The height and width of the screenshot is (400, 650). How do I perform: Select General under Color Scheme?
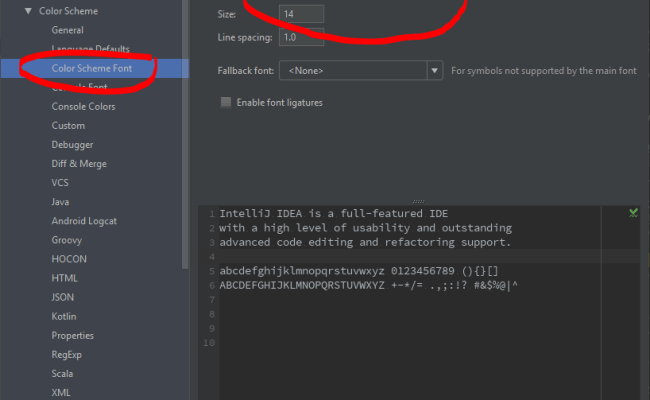point(68,30)
